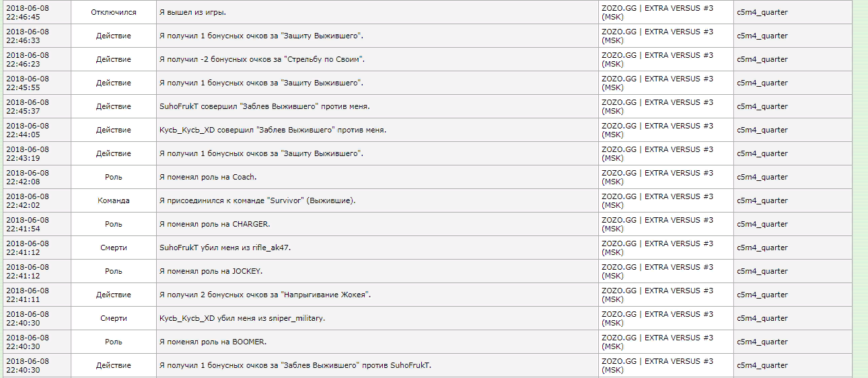The width and height of the screenshot is (868, 378).
Task: Select the 22:40:30 'Смерти' event cell
Action: tap(113, 318)
